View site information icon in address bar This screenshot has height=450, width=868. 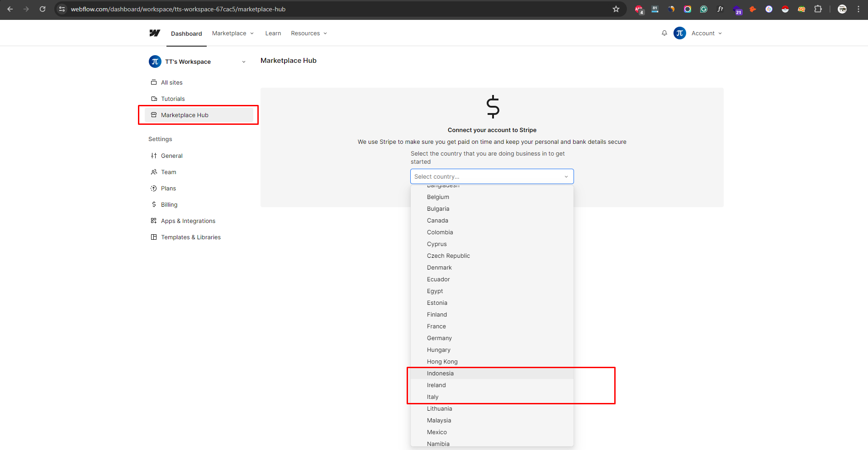[x=62, y=9]
